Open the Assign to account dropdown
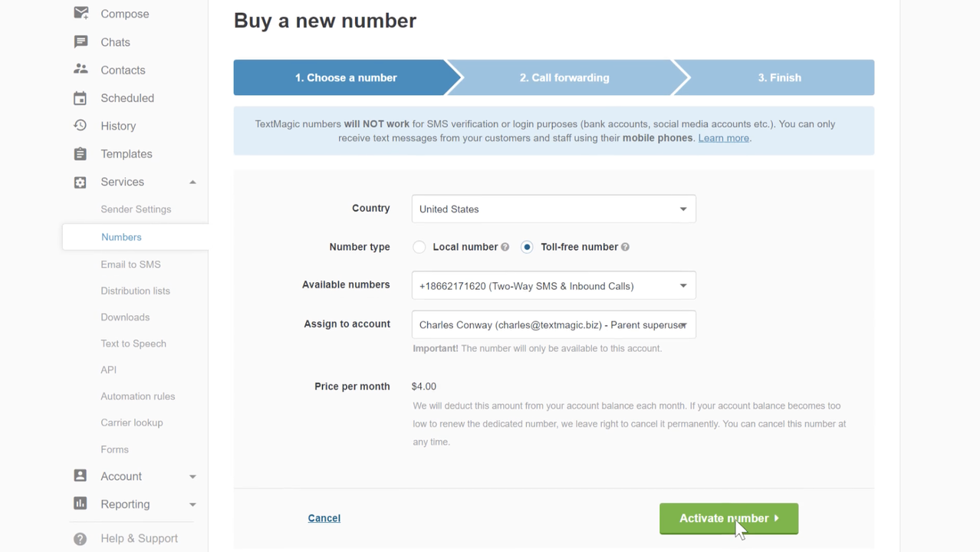 pyautogui.click(x=553, y=325)
